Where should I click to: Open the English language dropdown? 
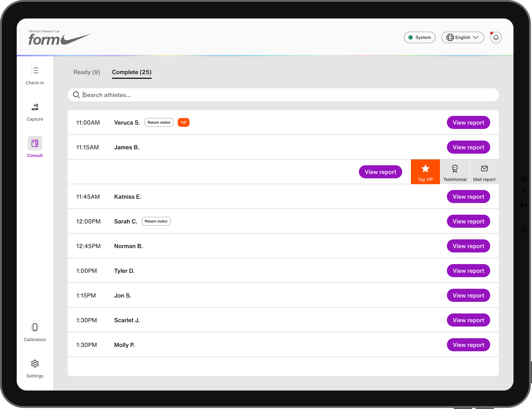click(463, 37)
